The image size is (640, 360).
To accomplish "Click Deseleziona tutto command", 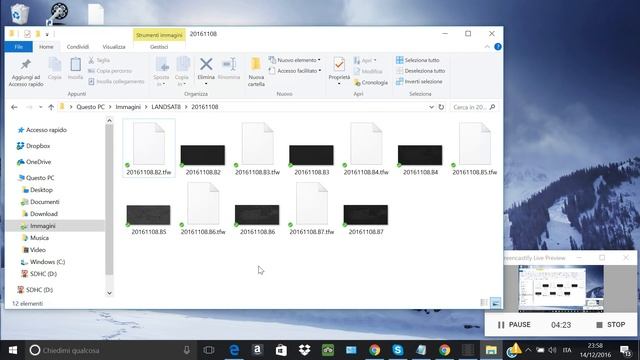I will click(420, 71).
